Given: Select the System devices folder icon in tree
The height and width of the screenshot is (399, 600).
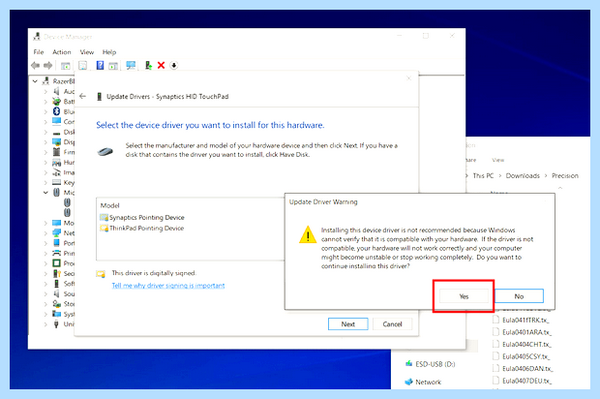Looking at the screenshot, I should (x=56, y=314).
